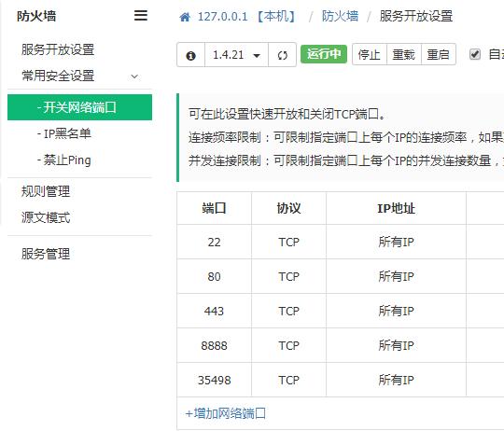Click TCP in the port 8888 row

(288, 345)
